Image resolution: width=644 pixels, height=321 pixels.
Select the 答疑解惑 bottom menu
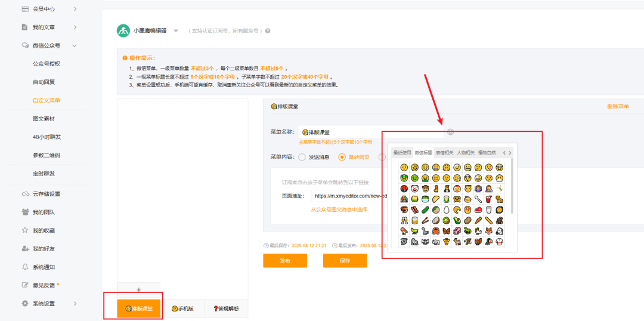tap(227, 308)
